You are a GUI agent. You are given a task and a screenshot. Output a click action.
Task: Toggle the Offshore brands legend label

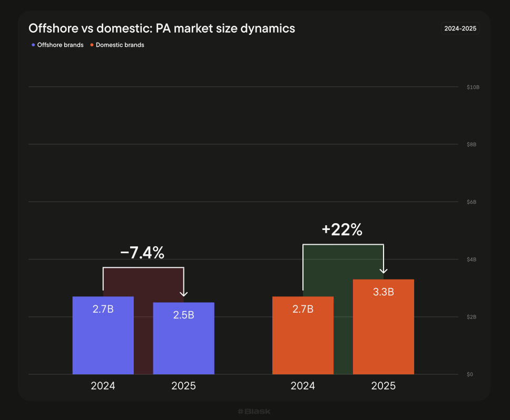click(60, 45)
